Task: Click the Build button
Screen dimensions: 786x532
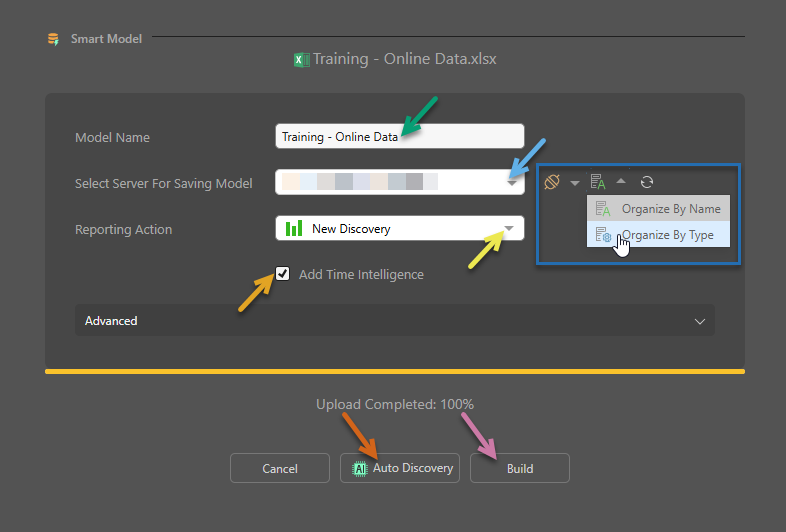Action: [519, 468]
